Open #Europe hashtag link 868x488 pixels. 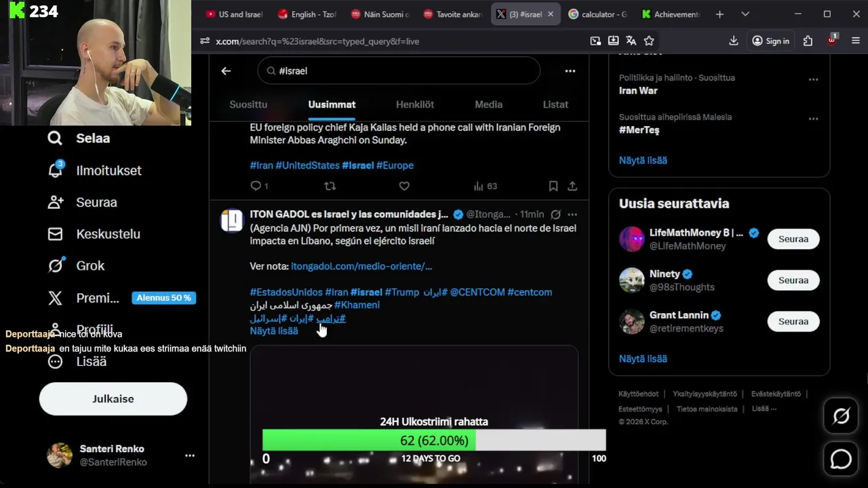point(395,165)
